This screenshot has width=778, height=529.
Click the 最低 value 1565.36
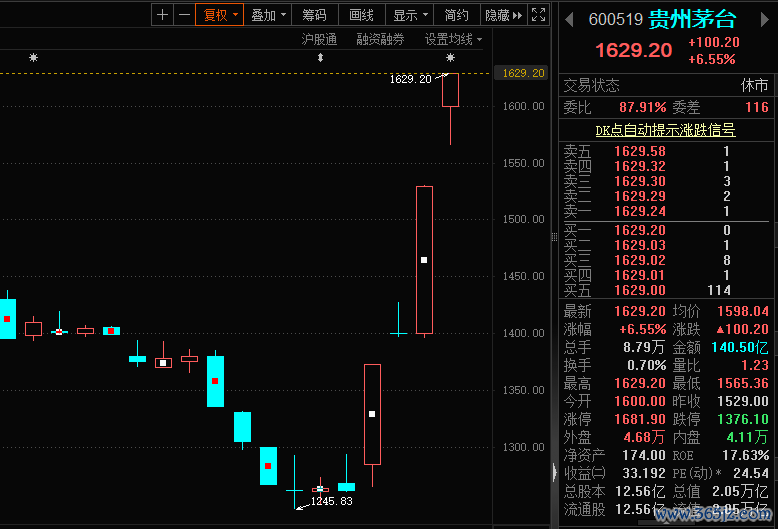point(743,383)
